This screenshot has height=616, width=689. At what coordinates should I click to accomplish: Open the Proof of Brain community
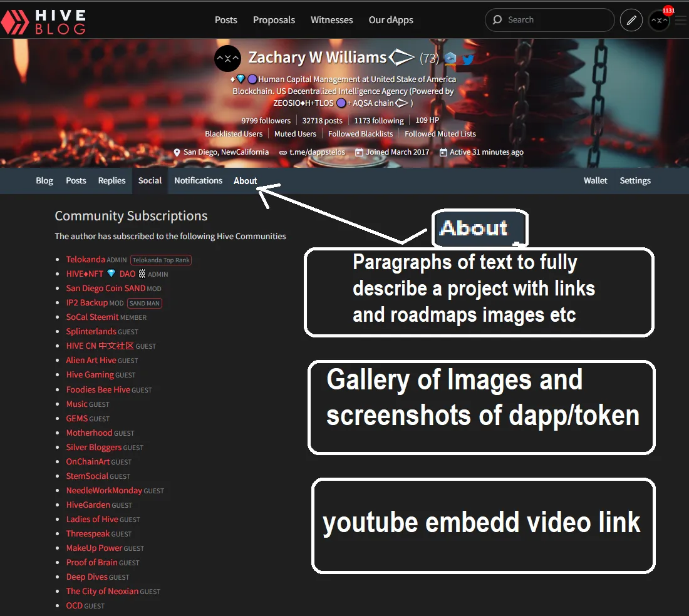[92, 562]
